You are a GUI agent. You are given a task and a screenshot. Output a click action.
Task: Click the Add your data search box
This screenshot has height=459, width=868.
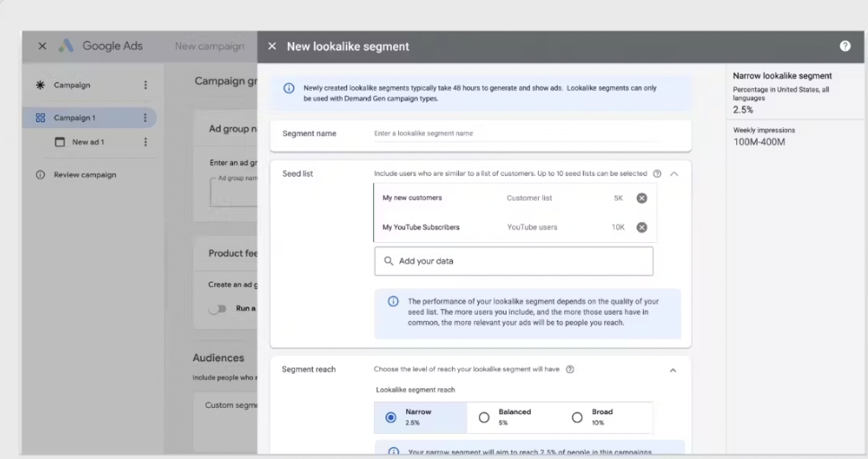point(514,262)
